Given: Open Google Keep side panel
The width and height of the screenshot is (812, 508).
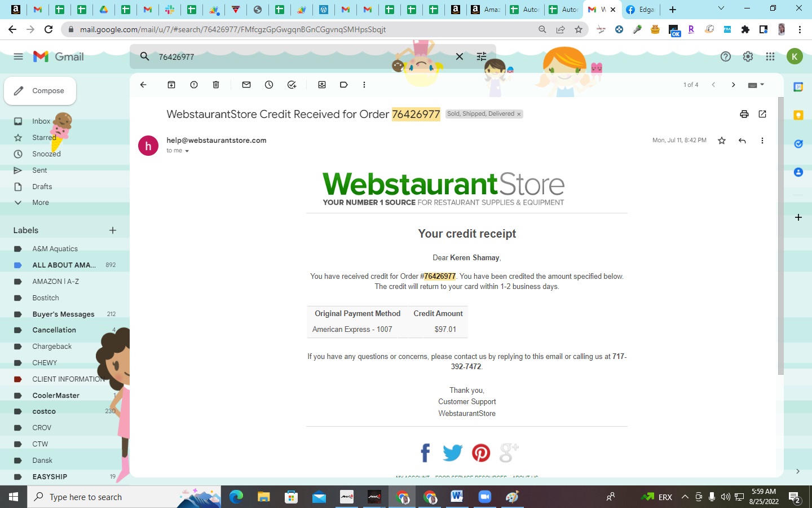Looking at the screenshot, I should [798, 115].
